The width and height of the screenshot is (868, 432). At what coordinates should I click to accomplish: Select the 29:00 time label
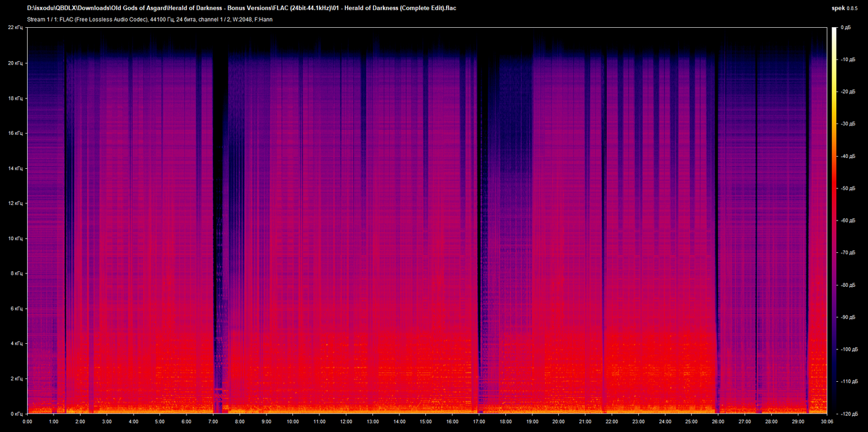coord(797,422)
